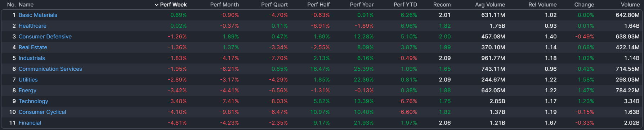Click the Name column header
The height and width of the screenshot is (130, 644).
pyautogui.click(x=26, y=5)
